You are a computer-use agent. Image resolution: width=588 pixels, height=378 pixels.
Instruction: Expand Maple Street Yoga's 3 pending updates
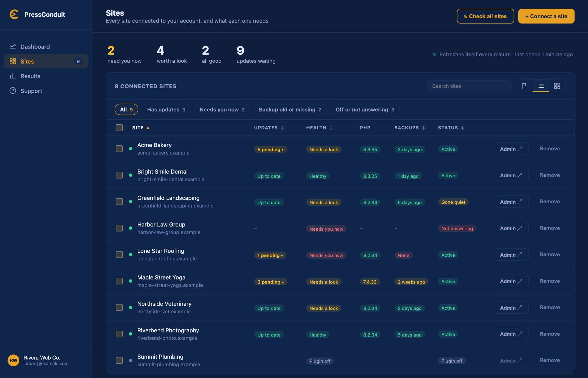pyautogui.click(x=270, y=282)
